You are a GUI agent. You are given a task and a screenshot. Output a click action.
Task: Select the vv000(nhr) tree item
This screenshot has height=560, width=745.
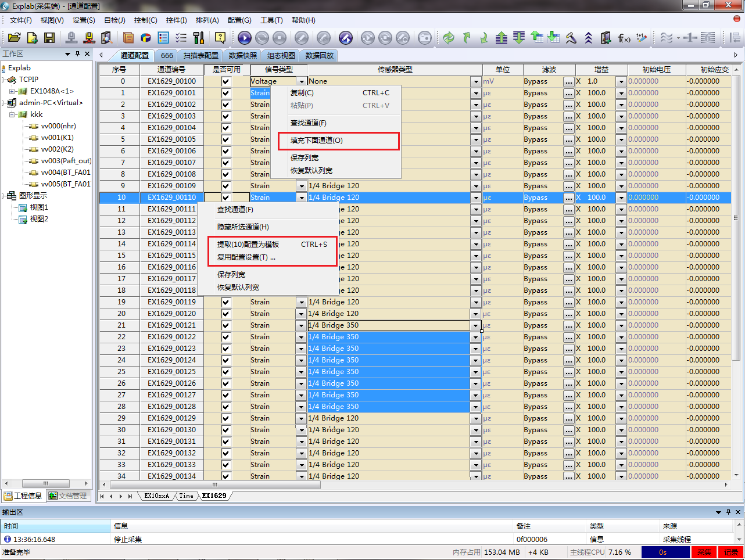[58, 126]
